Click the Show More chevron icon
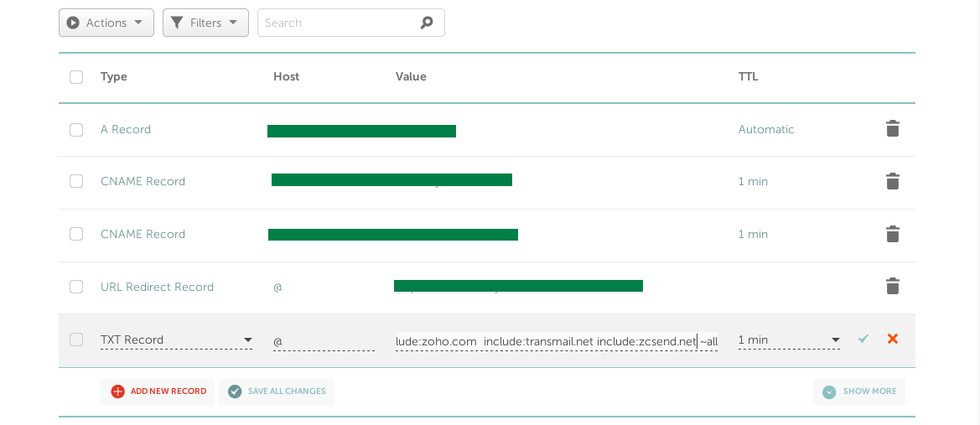The height and width of the screenshot is (425, 980). 829,391
